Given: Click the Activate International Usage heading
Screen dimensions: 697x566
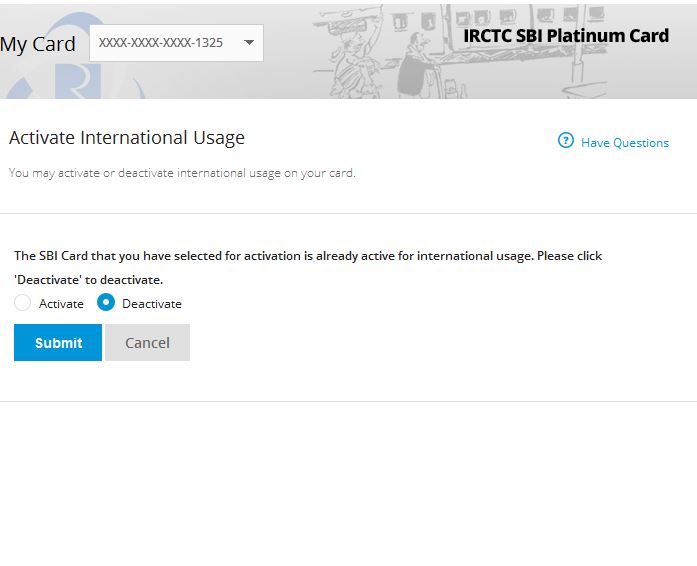Looking at the screenshot, I should coord(127,138).
